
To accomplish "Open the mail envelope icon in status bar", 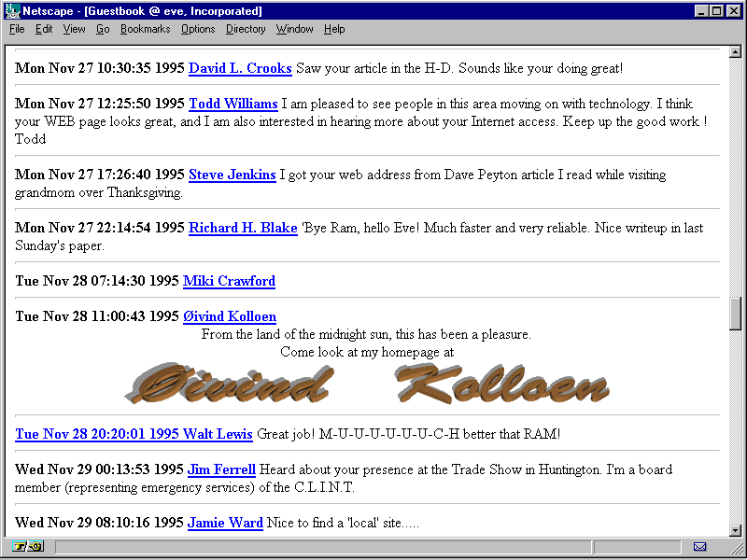I will 699,547.
